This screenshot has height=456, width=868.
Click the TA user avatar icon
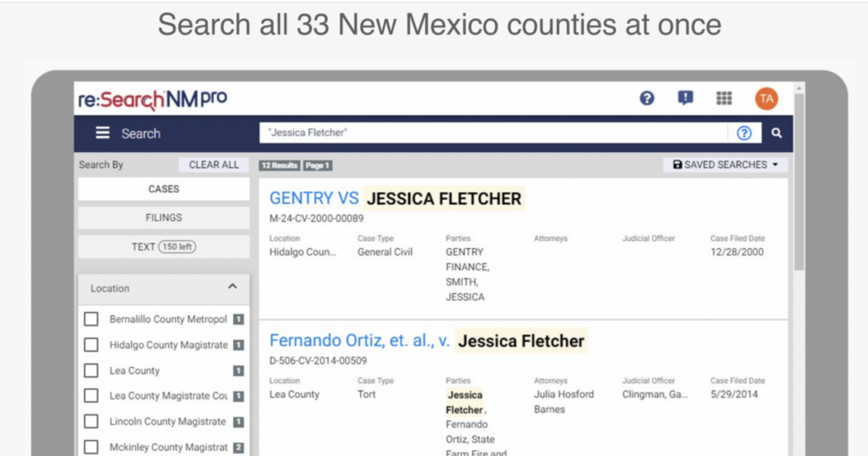[x=767, y=98]
